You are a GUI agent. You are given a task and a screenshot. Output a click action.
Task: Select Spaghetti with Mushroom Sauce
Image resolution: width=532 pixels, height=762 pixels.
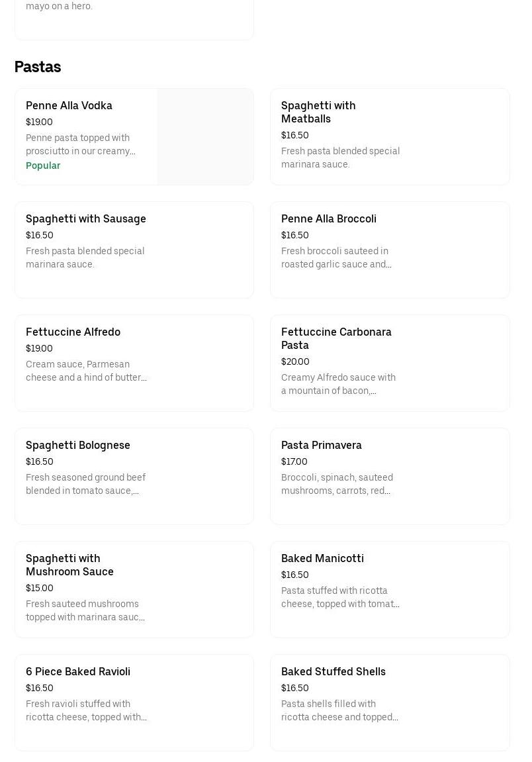pyautogui.click(x=134, y=590)
